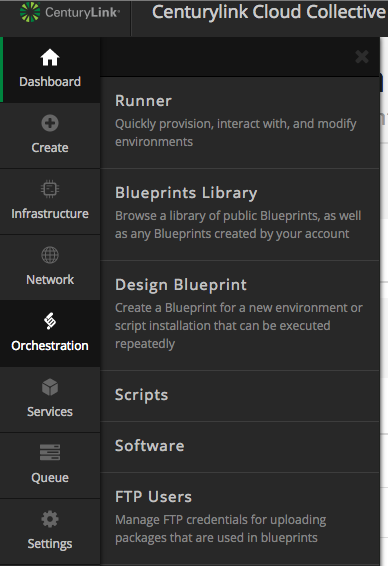Screen dimensions: 388x566
Task: Open the Blueprints Library entry
Action: click(x=240, y=214)
